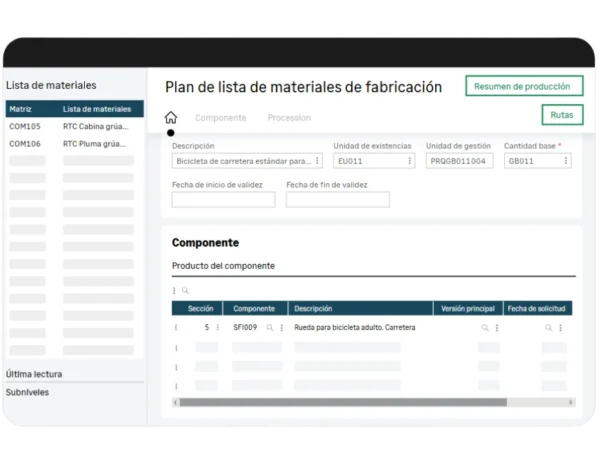Click the Descripción input field
The image size is (600, 463).
click(x=247, y=161)
